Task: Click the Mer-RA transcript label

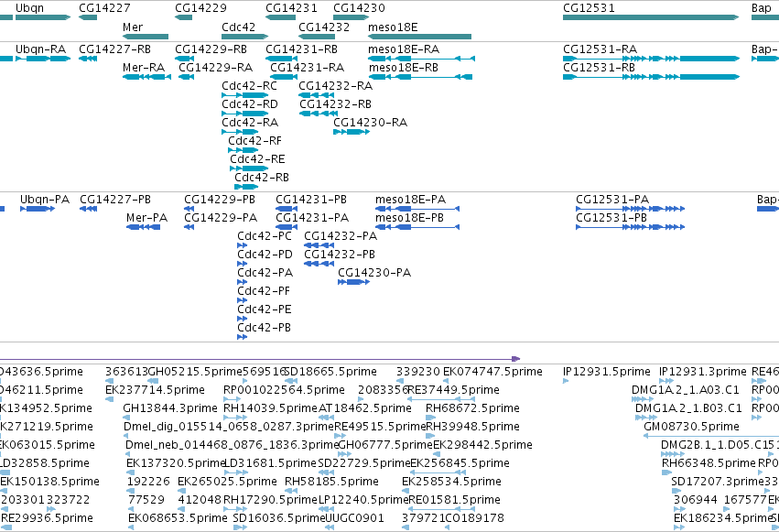Action: click(144, 68)
